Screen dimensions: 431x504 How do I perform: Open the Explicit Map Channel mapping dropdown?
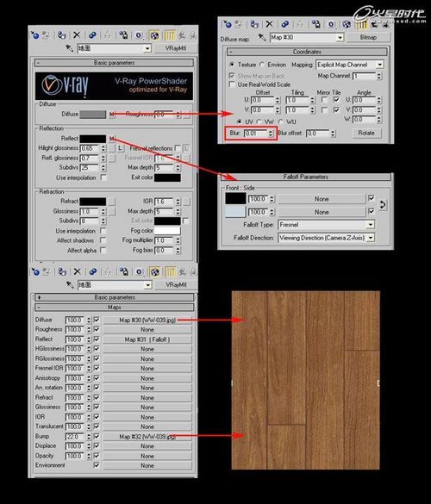(x=350, y=65)
